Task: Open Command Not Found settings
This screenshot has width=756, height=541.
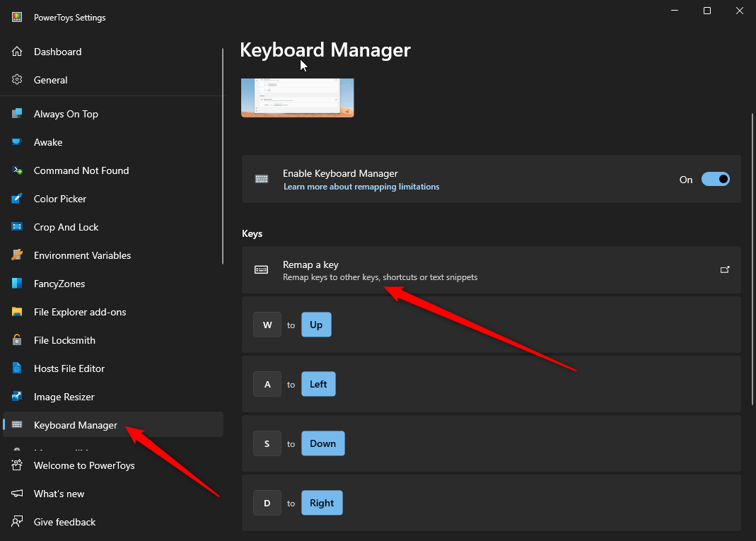Action: 81,170
